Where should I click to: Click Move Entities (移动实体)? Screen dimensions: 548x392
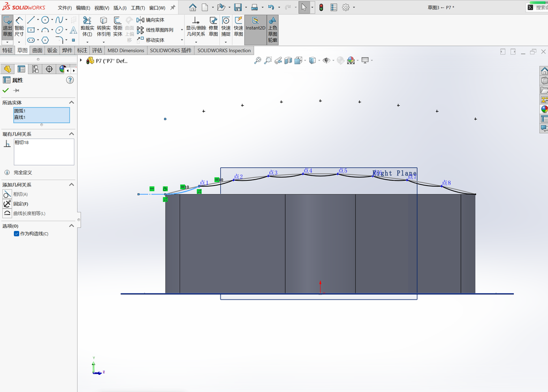coord(150,40)
